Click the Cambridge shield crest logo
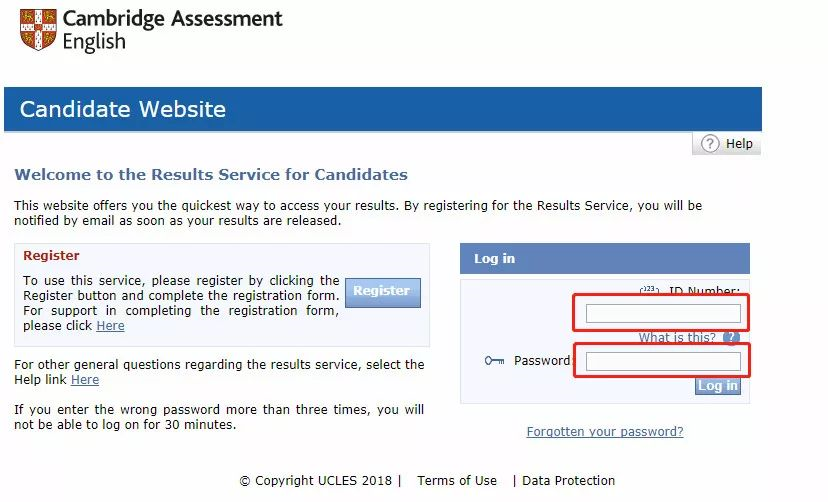 coord(38,30)
